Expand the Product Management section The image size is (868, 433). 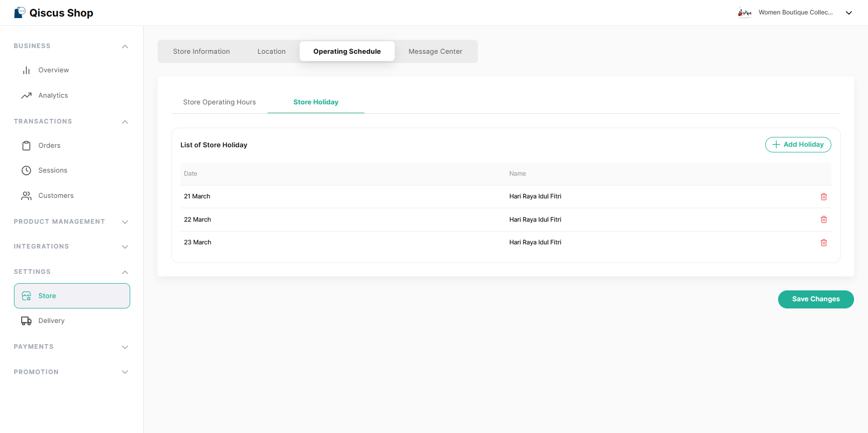point(125,222)
